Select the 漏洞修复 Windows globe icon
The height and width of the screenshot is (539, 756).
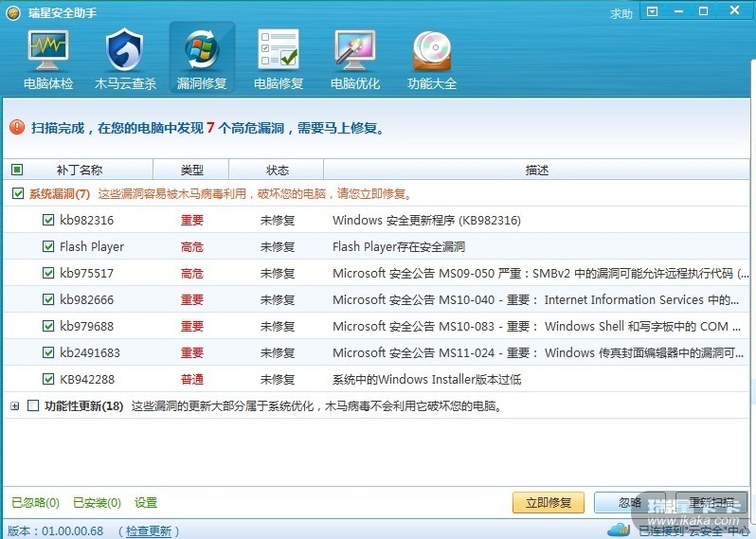coord(202,50)
